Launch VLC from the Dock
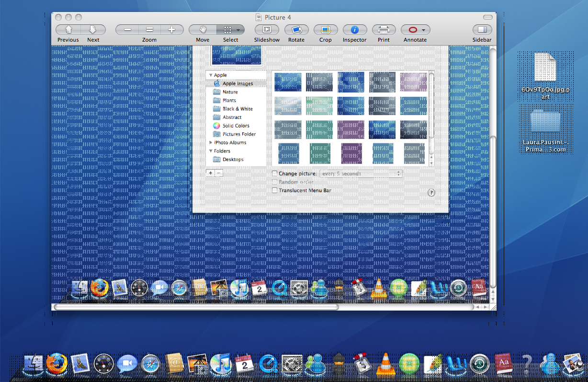The height and width of the screenshot is (382, 588). click(385, 364)
